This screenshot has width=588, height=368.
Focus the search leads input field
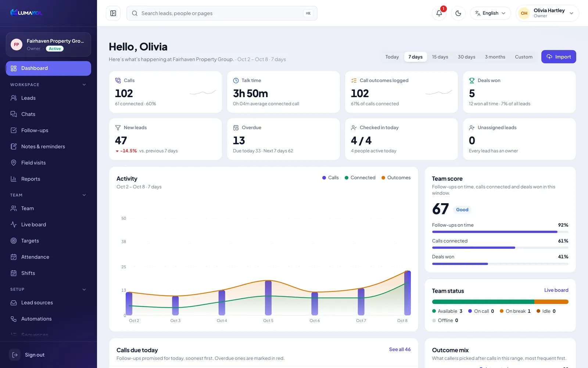[222, 13]
